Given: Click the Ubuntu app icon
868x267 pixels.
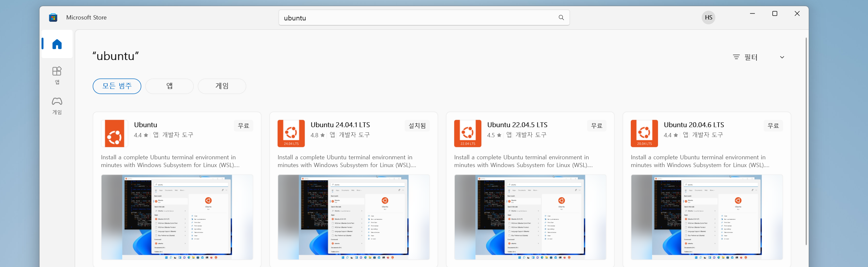Looking at the screenshot, I should [114, 134].
